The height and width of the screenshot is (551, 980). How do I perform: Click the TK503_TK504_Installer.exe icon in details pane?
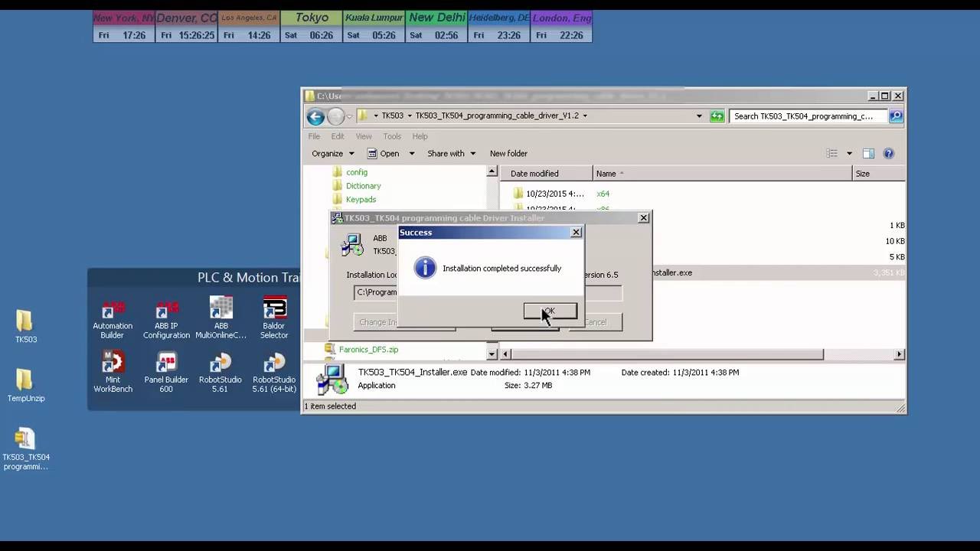(332, 380)
